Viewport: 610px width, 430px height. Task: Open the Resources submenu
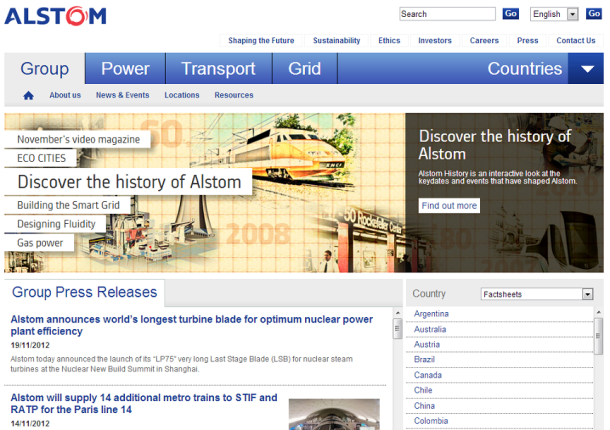click(x=234, y=95)
